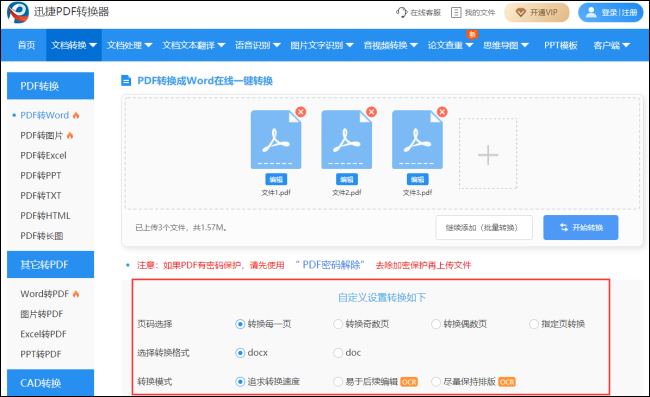
Task: Select PDF转TXT in sidebar
Action: (41, 196)
